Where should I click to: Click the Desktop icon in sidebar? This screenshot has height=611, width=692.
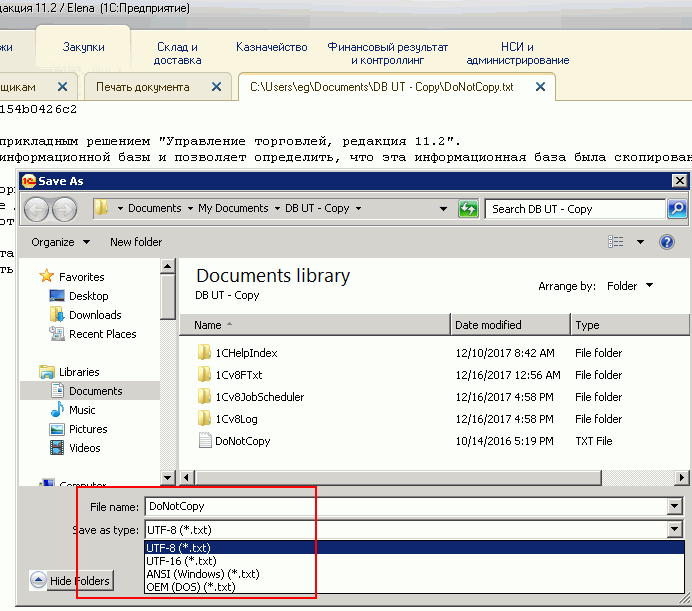click(x=57, y=295)
